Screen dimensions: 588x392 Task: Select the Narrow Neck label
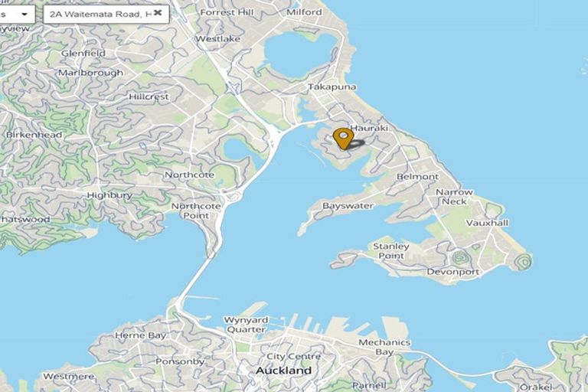click(x=454, y=197)
